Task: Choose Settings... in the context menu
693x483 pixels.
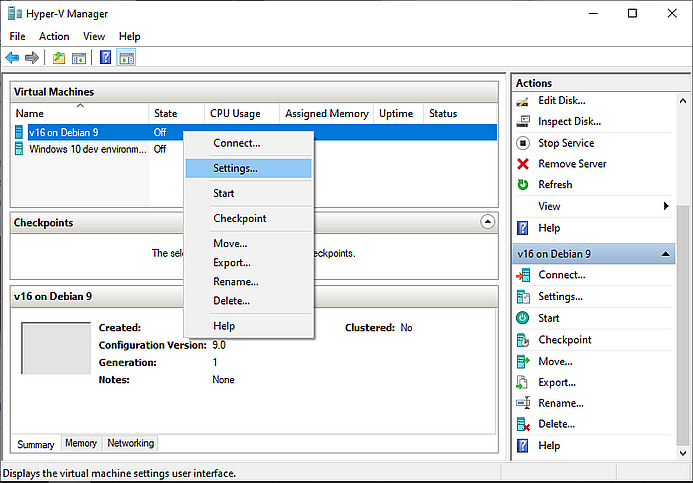Action: click(248, 168)
